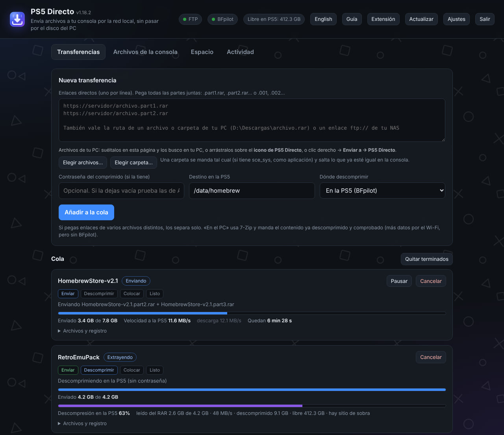The image size is (504, 435).
Task: Click the HomebrewStore-v2.1 title
Action: point(88,281)
